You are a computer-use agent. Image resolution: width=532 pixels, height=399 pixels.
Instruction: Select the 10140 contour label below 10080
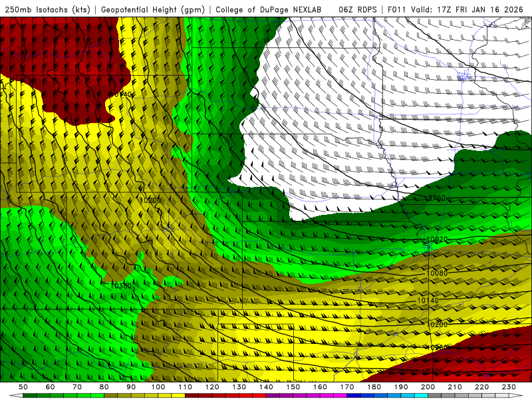(428, 301)
